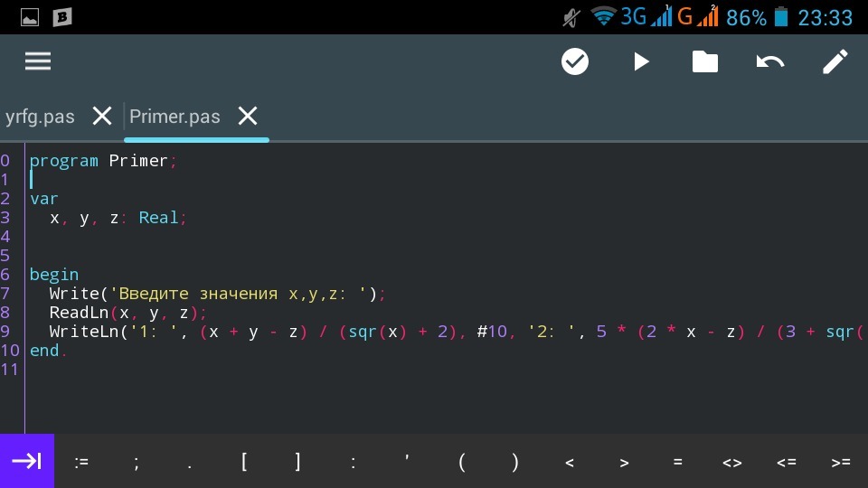Screen dimensions: 868x488
Task: Tap the B app notification icon
Action: point(62,17)
